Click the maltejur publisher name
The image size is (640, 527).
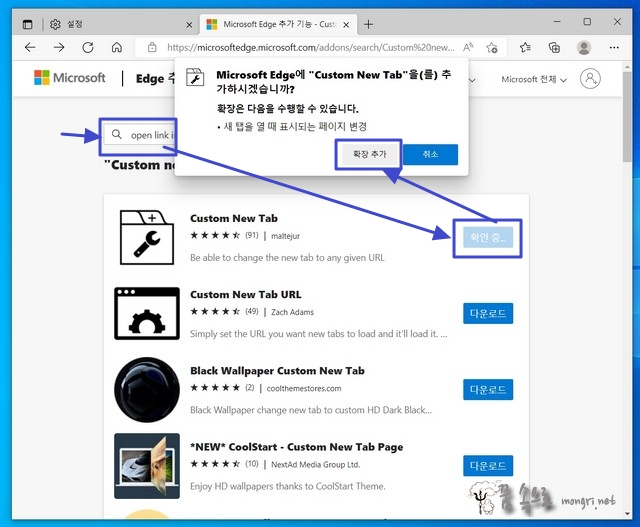pyautogui.click(x=286, y=236)
